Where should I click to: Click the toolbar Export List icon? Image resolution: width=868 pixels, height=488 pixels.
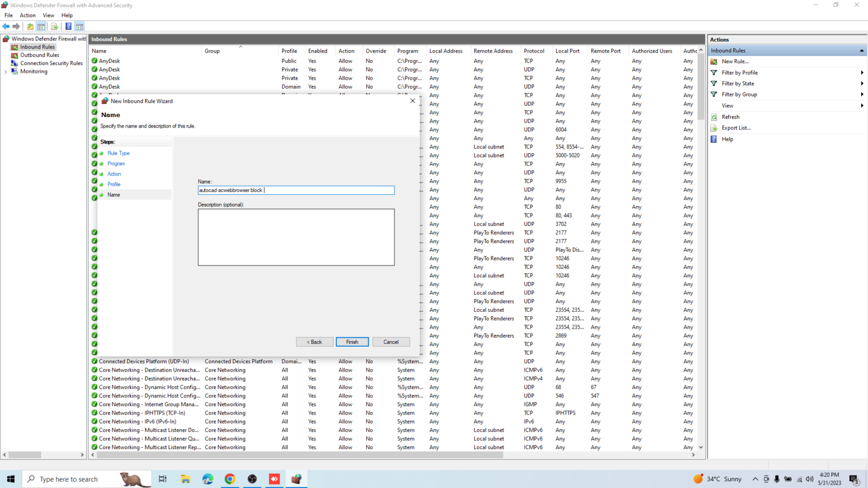coord(55,27)
